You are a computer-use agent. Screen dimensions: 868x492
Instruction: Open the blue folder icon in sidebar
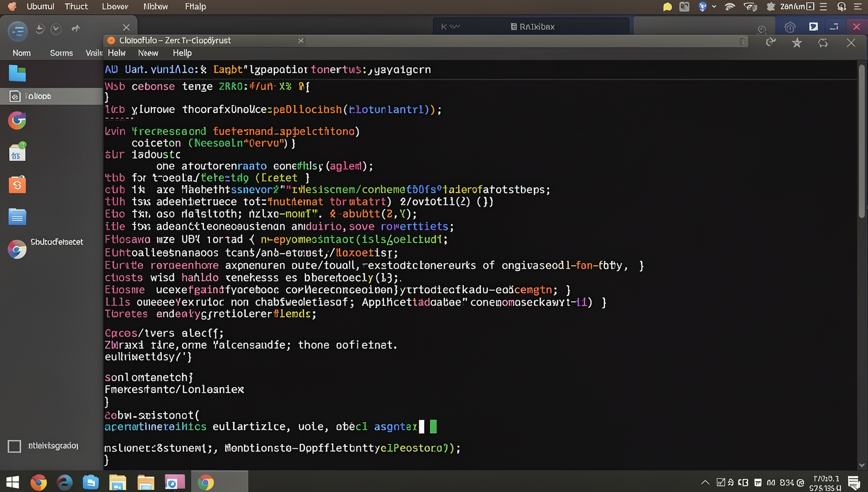pyautogui.click(x=17, y=73)
